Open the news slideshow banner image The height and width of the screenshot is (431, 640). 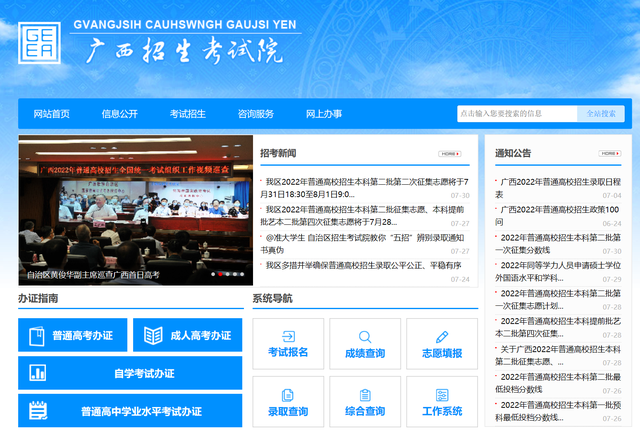pos(136,210)
